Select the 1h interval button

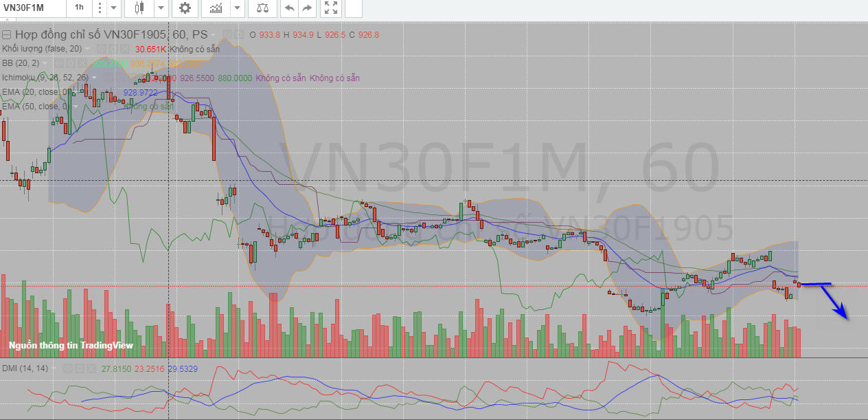click(79, 8)
